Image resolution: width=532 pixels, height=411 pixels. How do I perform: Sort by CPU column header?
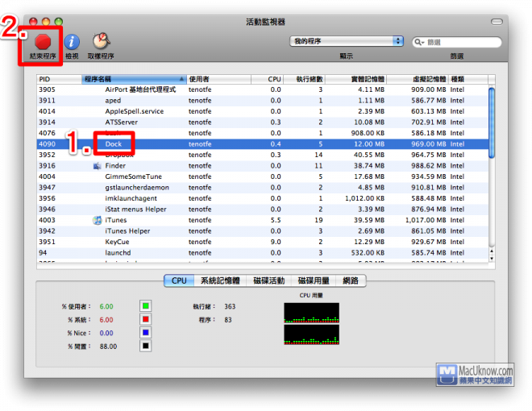(267, 79)
